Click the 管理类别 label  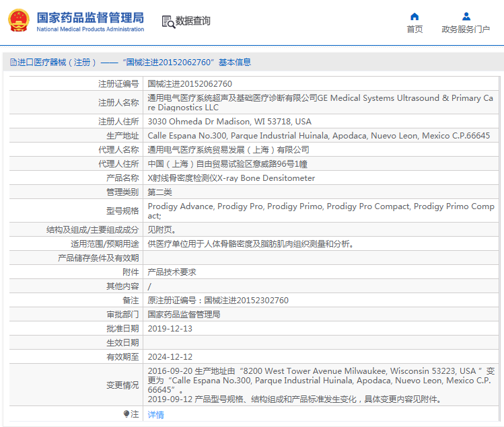click(x=122, y=192)
